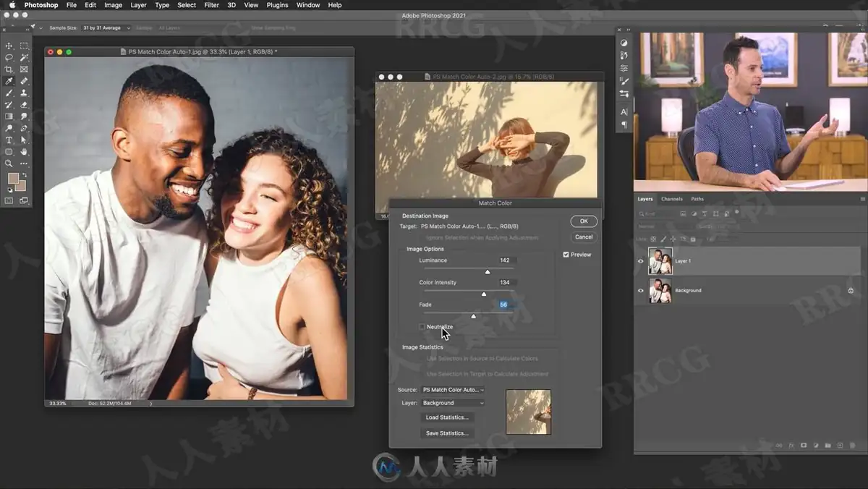The width and height of the screenshot is (868, 489).
Task: Hide Layer 1 with eye icon
Action: click(640, 261)
